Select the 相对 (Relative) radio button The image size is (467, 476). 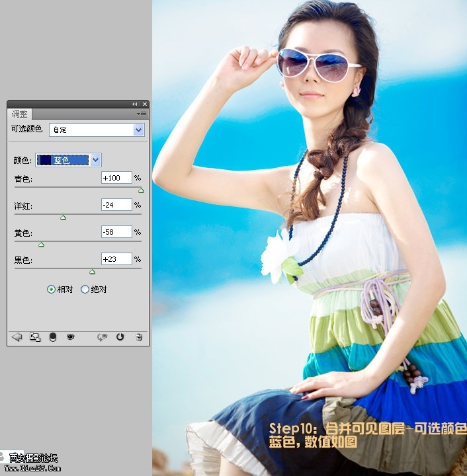click(x=52, y=289)
